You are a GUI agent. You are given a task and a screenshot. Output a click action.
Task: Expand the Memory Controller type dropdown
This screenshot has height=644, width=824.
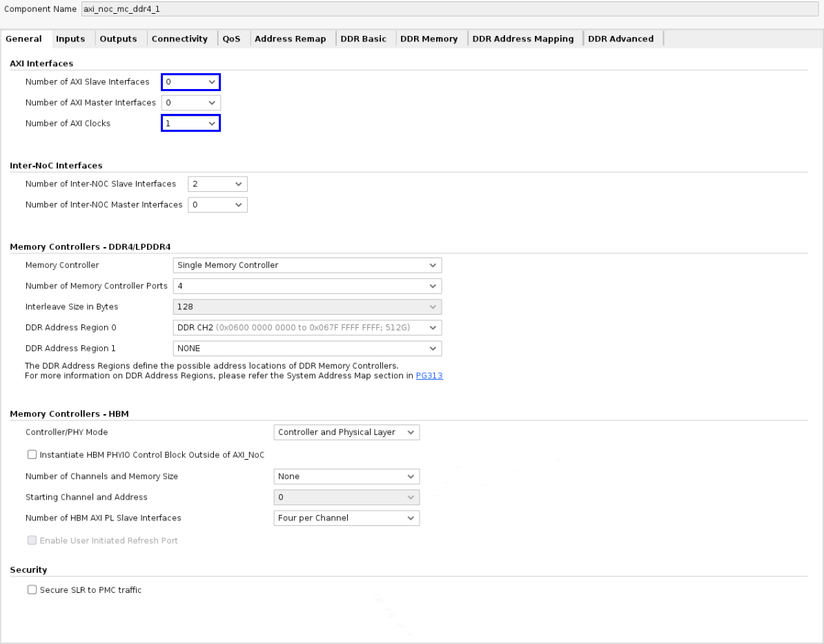306,265
